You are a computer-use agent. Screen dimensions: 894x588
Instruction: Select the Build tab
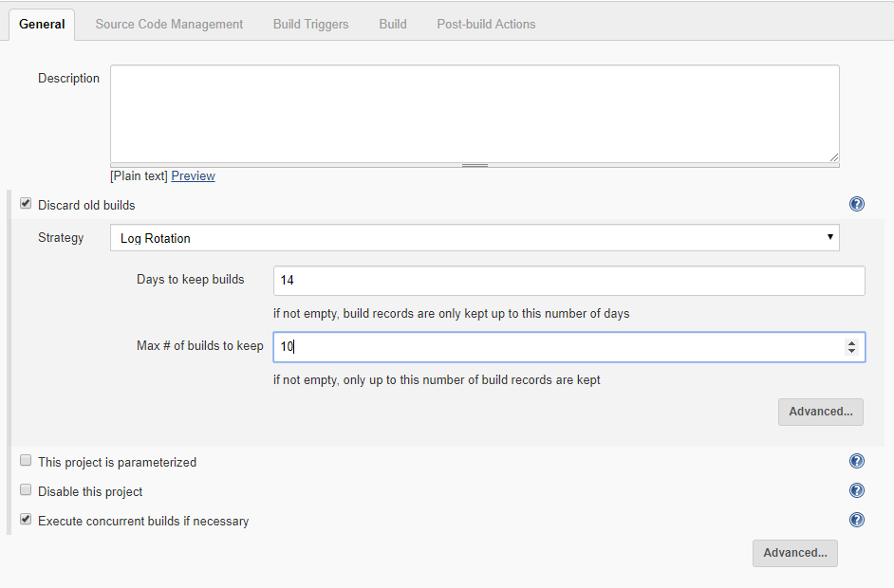(x=393, y=25)
